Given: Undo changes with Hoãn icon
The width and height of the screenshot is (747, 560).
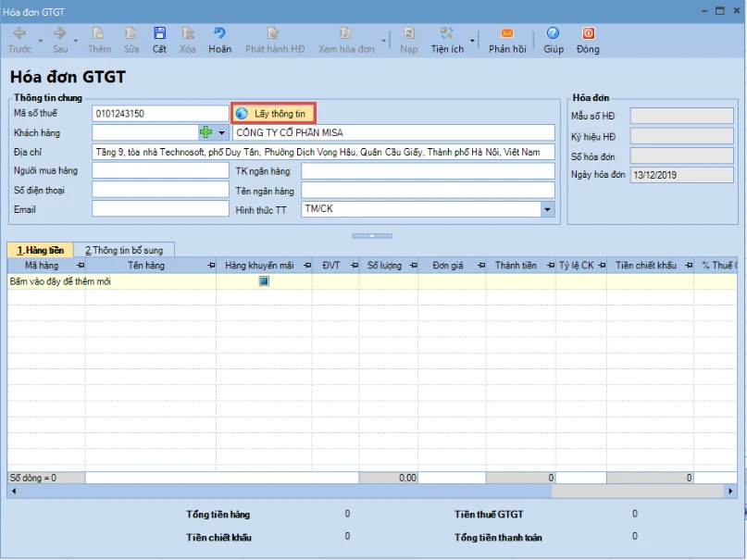Looking at the screenshot, I should tap(219, 32).
